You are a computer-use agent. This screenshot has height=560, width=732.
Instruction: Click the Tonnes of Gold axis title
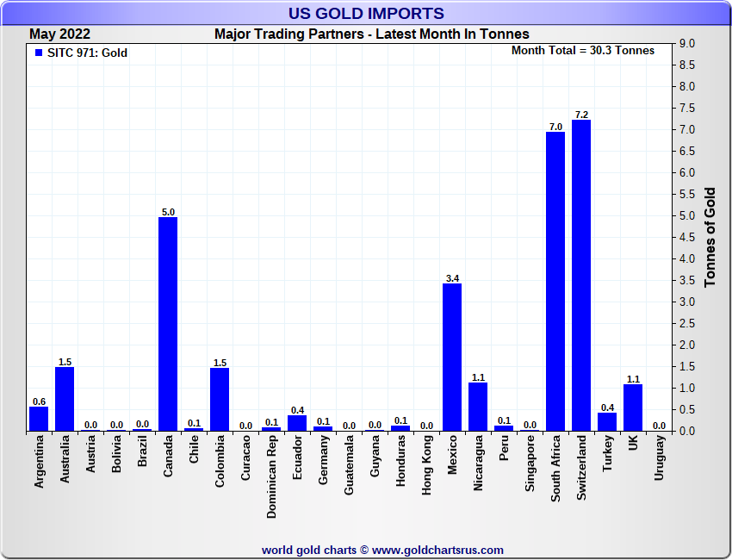(x=710, y=237)
